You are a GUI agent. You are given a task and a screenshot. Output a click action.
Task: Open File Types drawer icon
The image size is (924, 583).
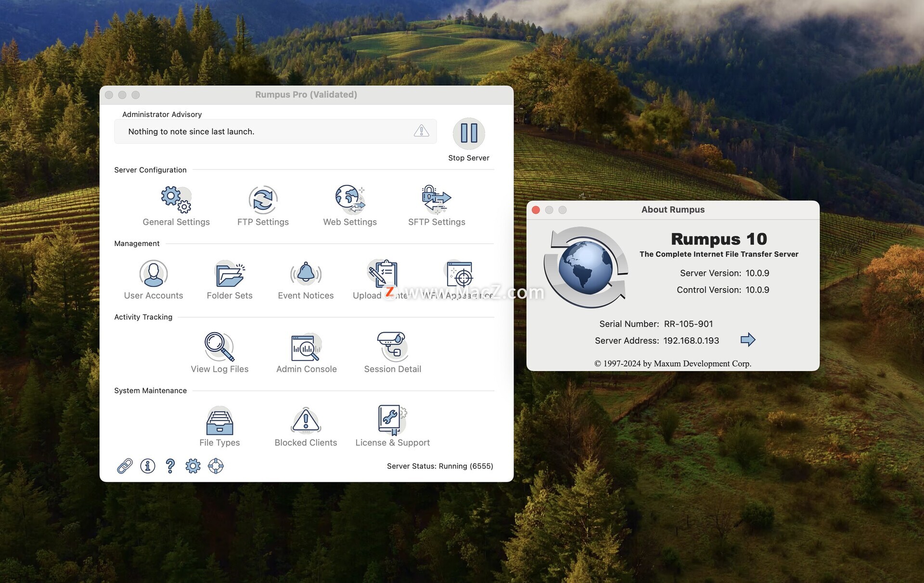219,421
